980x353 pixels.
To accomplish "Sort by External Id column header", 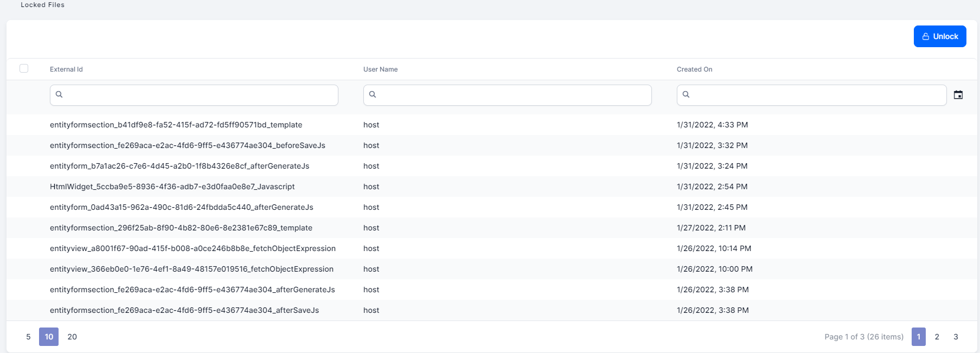I will pyautogui.click(x=66, y=69).
